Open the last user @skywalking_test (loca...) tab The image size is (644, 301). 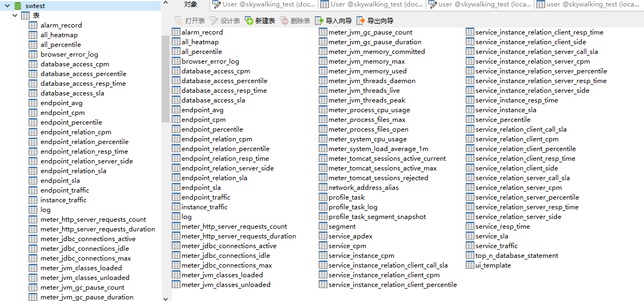589,4
